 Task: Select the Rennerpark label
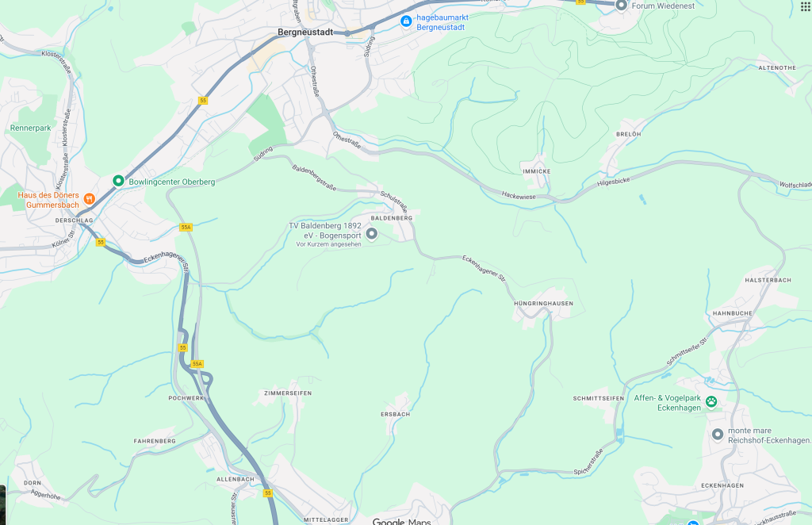pyautogui.click(x=31, y=128)
